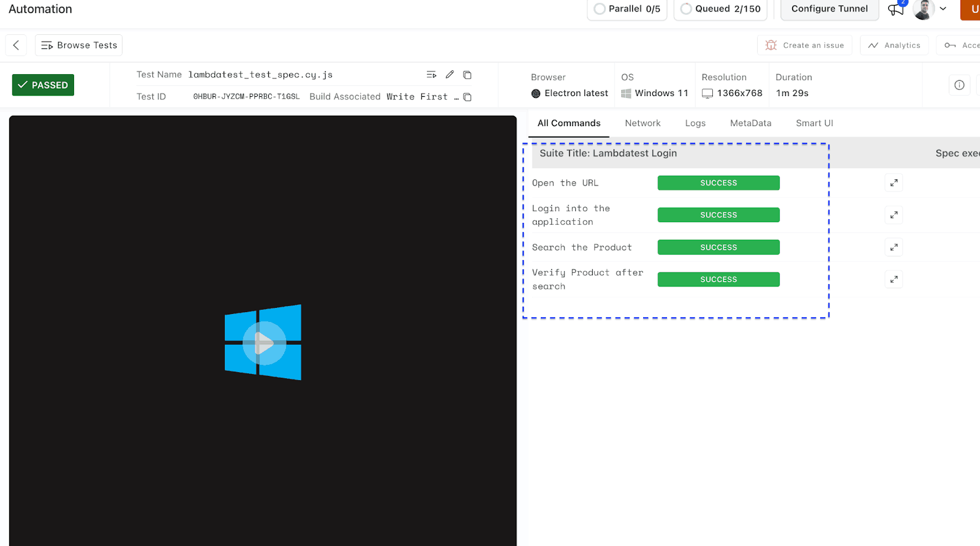Click SUCCESS status for Login into the application
This screenshot has width=980, height=546.
pos(718,215)
